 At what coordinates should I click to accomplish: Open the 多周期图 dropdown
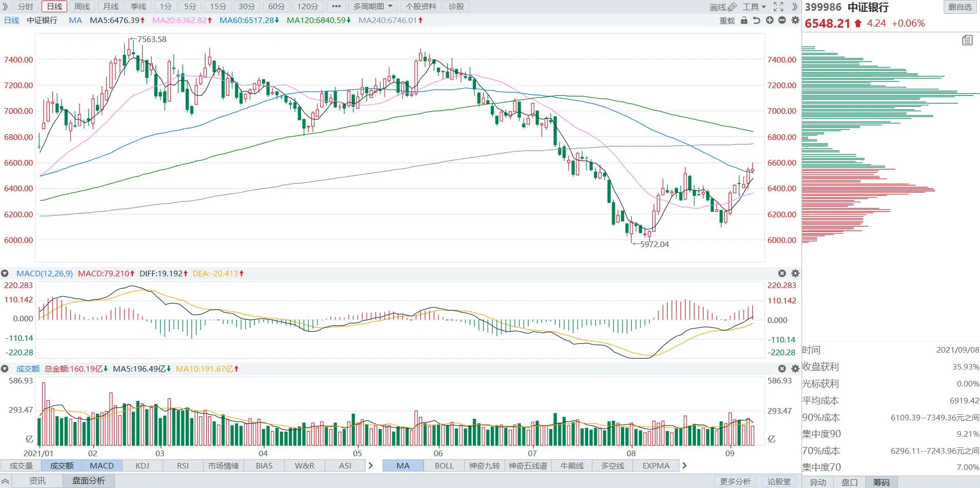[373, 7]
